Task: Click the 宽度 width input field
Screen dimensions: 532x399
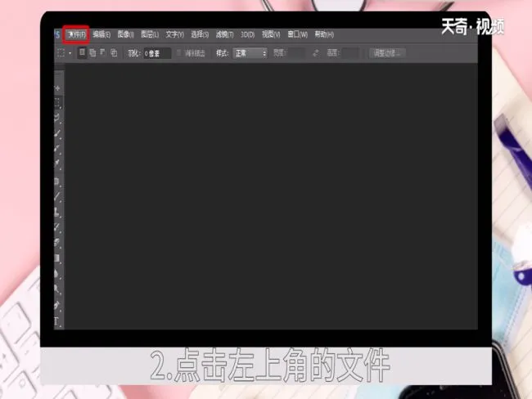Action: click(295, 53)
